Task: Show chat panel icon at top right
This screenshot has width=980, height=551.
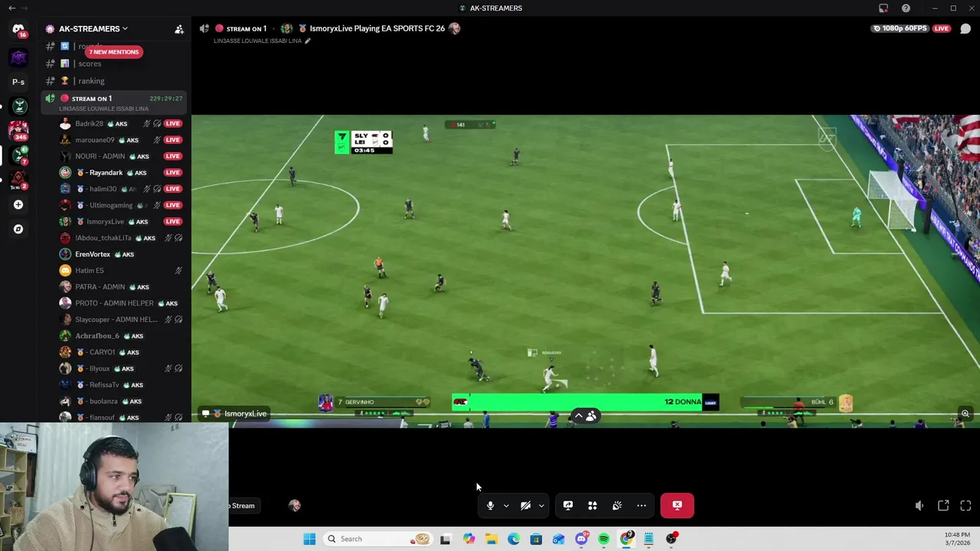Action: (965, 29)
